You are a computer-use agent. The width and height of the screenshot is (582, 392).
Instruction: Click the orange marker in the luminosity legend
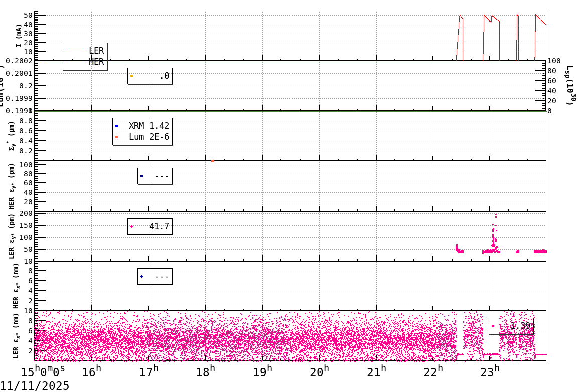[x=132, y=76]
